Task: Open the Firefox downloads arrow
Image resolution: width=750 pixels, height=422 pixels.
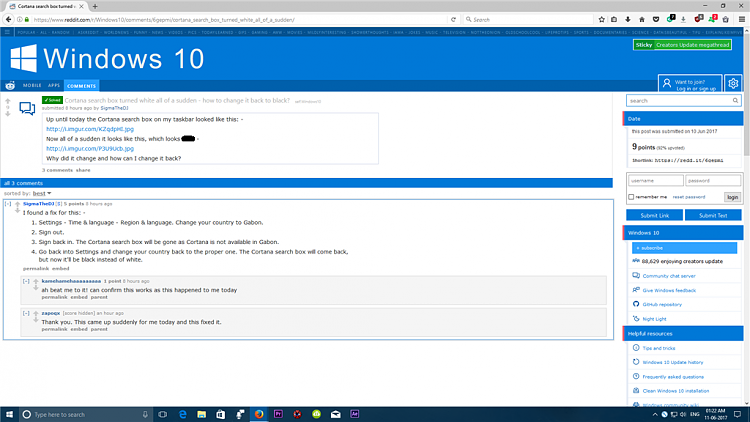Action: click(x=628, y=20)
